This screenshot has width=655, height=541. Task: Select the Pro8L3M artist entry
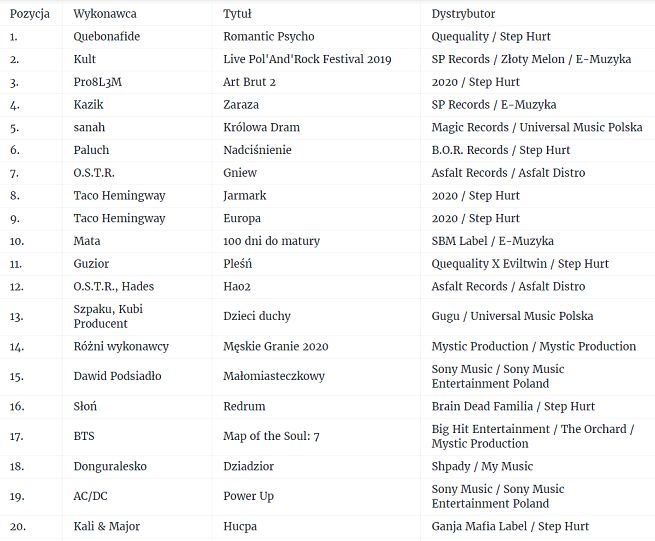pyautogui.click(x=98, y=82)
